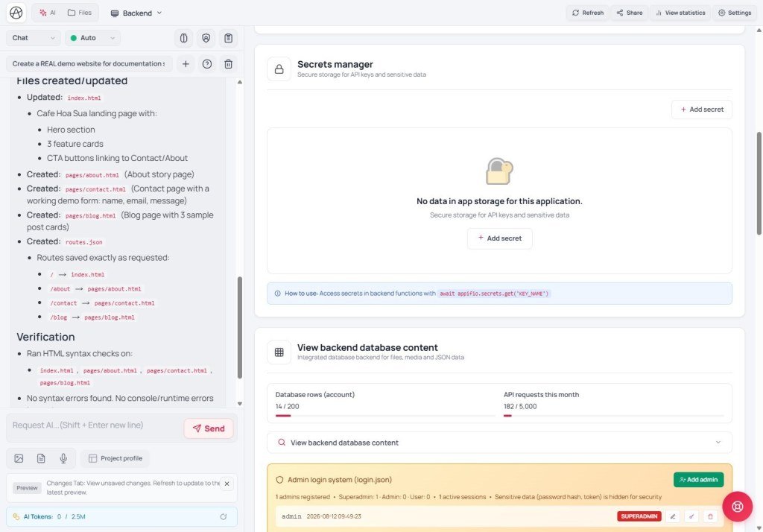Viewport: 763px width, 532px height.
Task: Open the Auto model dropdown
Action: [92, 38]
